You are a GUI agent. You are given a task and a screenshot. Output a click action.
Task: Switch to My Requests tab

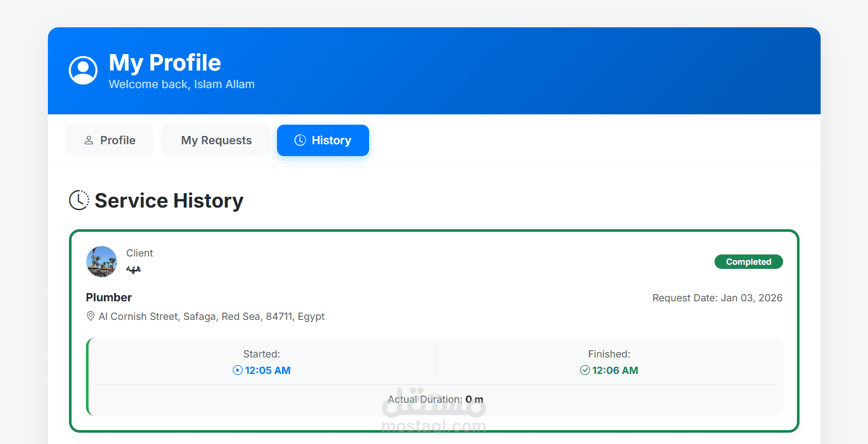(x=215, y=140)
